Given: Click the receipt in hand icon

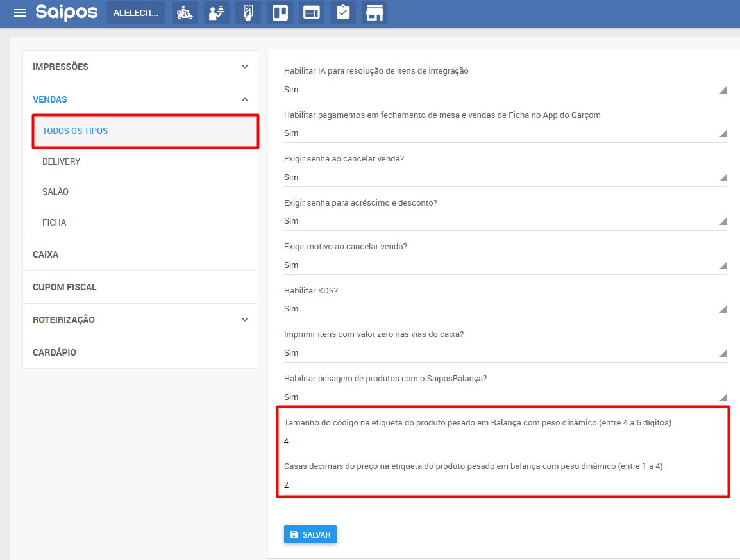Looking at the screenshot, I should point(248,13).
